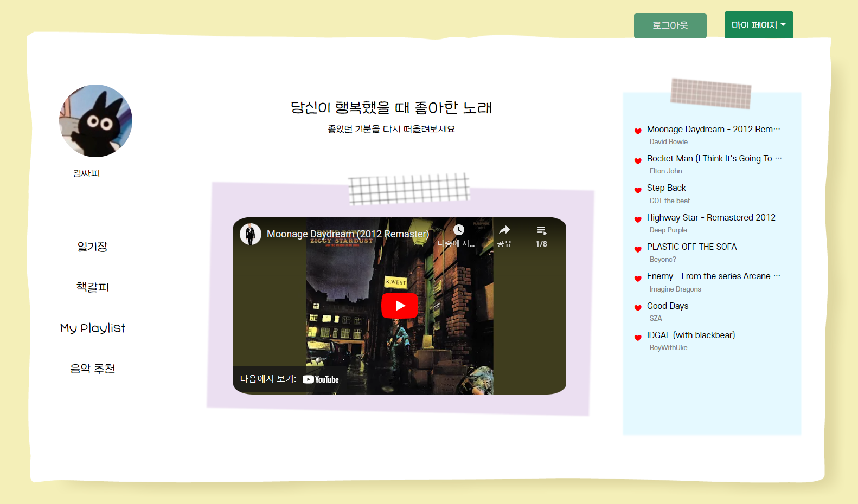Select PLASTIC OFF THE SOFA track
Image resolution: width=858 pixels, height=504 pixels.
(692, 247)
